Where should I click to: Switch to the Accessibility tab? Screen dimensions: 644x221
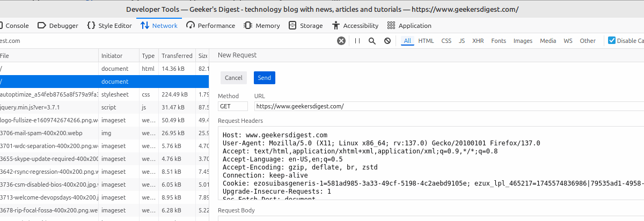point(355,26)
